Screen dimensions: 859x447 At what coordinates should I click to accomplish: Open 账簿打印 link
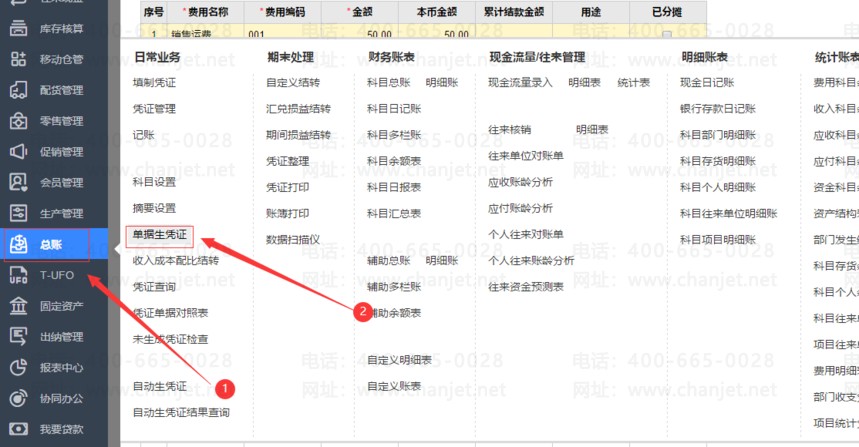(x=288, y=213)
